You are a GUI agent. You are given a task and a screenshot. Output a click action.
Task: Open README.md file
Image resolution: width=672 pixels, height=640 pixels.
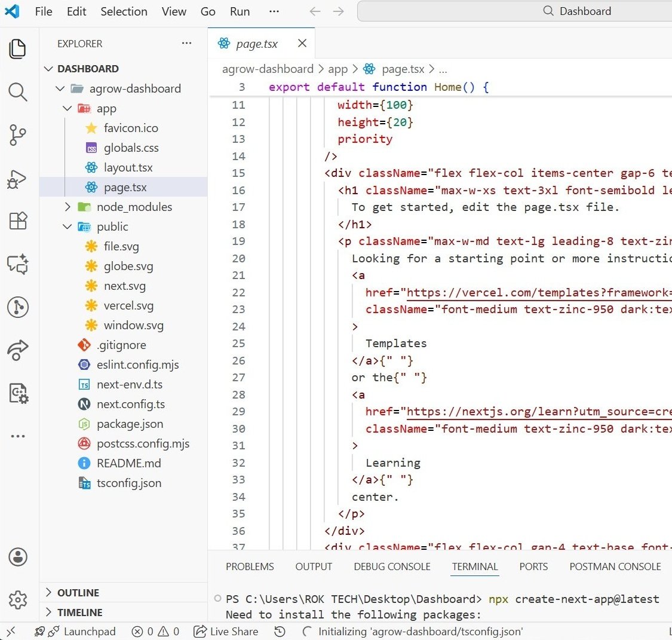[124, 463]
